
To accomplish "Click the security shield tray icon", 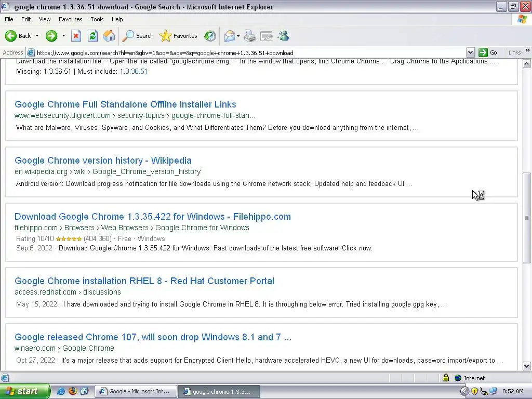I will [x=475, y=391].
